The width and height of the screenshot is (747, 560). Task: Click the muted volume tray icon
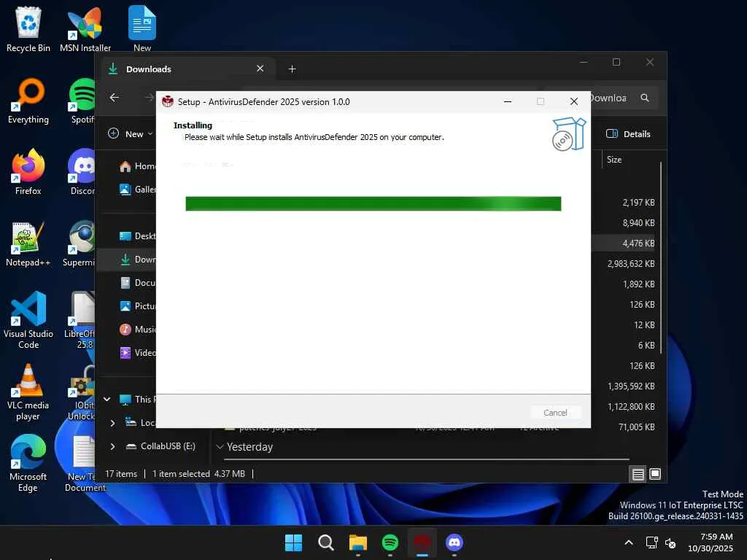[x=670, y=542]
